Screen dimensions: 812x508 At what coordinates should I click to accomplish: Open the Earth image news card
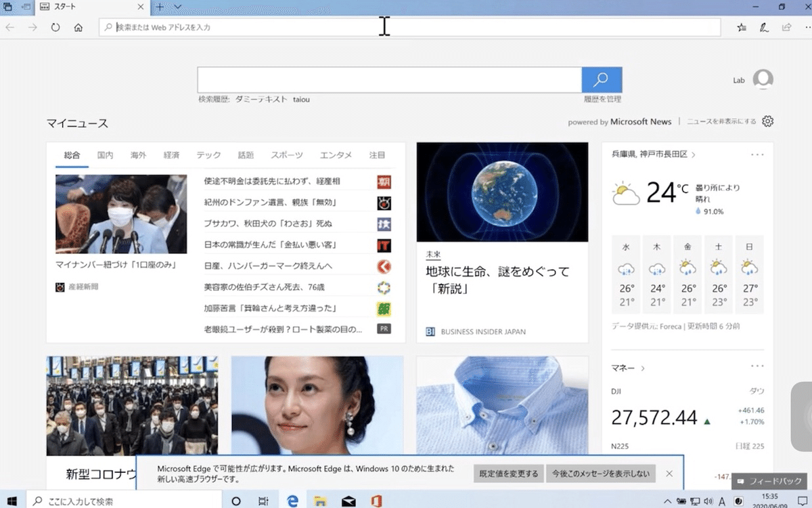502,192
